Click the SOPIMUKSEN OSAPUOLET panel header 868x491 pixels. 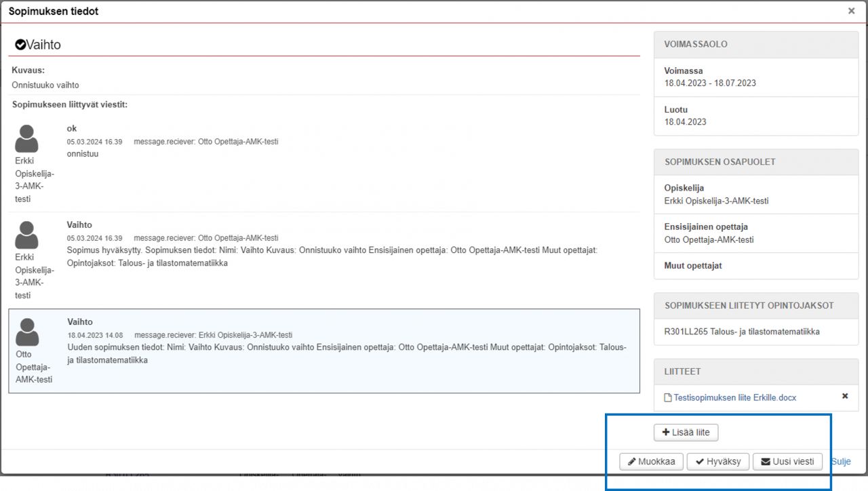tap(756, 162)
